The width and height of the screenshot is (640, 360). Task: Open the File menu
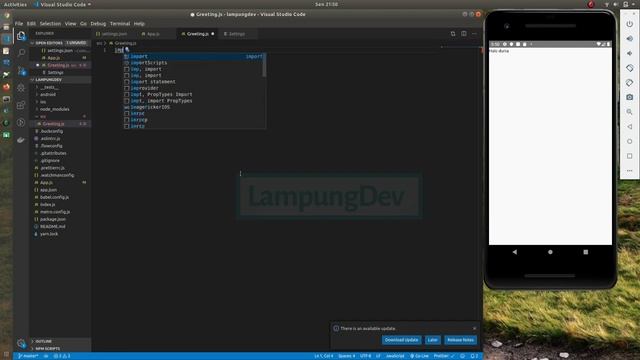[x=19, y=24]
